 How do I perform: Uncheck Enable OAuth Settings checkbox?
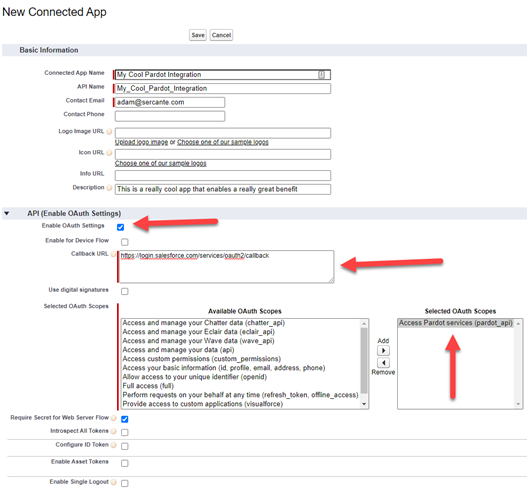point(121,227)
